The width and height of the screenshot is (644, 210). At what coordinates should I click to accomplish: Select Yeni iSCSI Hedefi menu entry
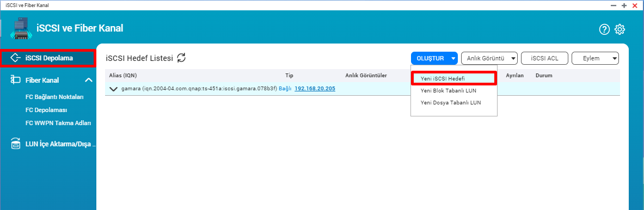[454, 78]
